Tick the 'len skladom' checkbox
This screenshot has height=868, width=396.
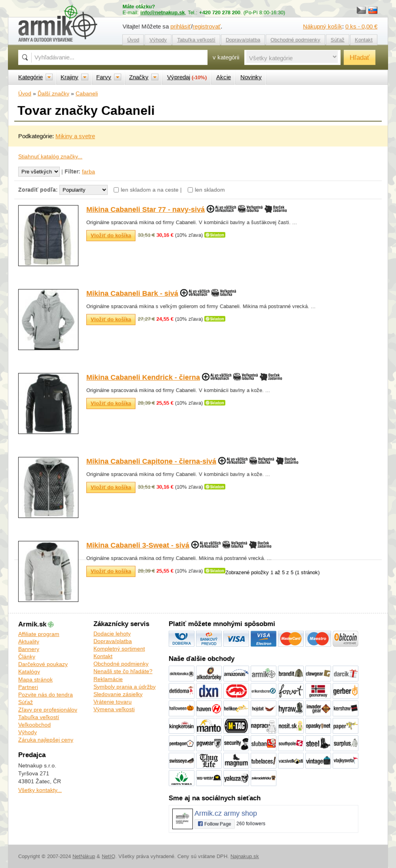(x=190, y=190)
